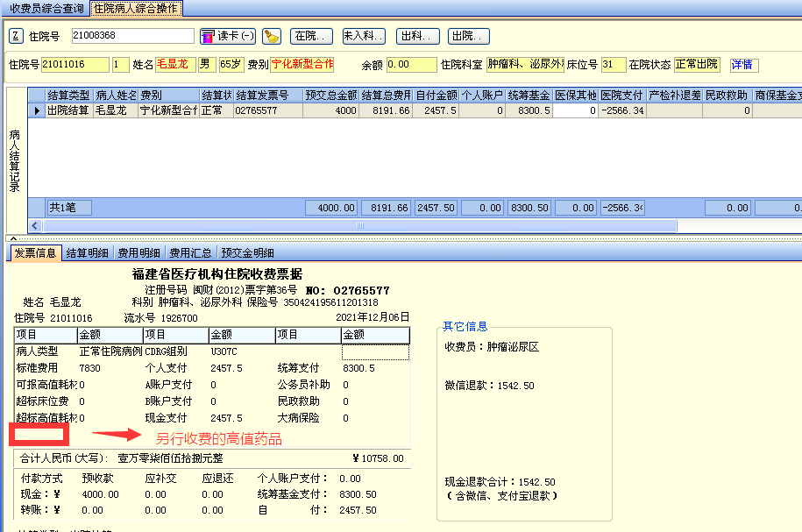This screenshot has width=802, height=532.
Task: Click the empty 医保其他 cell showing 0
Action: coord(575,110)
